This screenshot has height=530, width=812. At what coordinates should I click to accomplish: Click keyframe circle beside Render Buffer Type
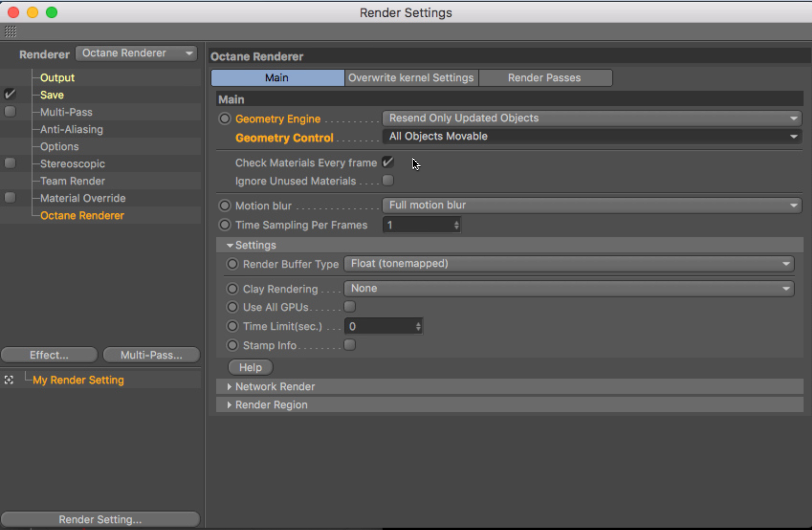tap(232, 264)
